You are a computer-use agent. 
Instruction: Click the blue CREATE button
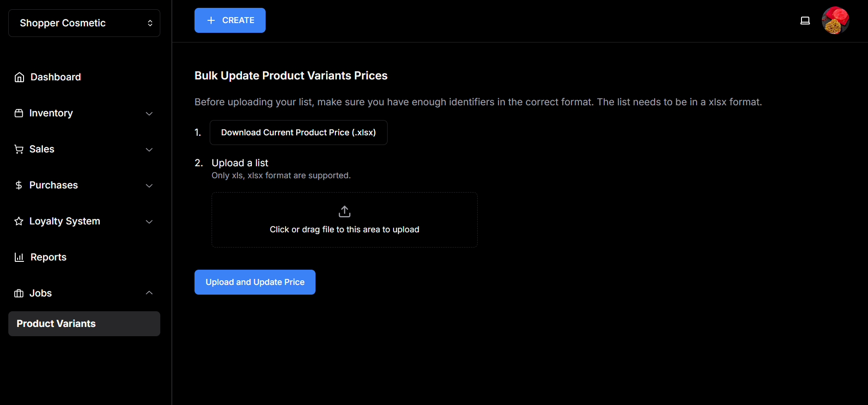(x=230, y=20)
